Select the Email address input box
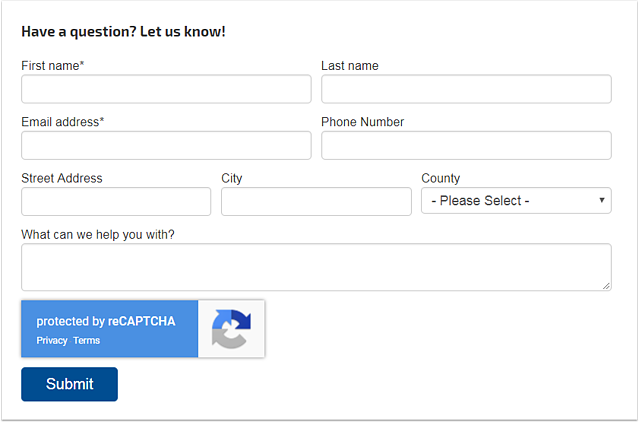Viewport: 639px width, 422px height. click(x=166, y=145)
